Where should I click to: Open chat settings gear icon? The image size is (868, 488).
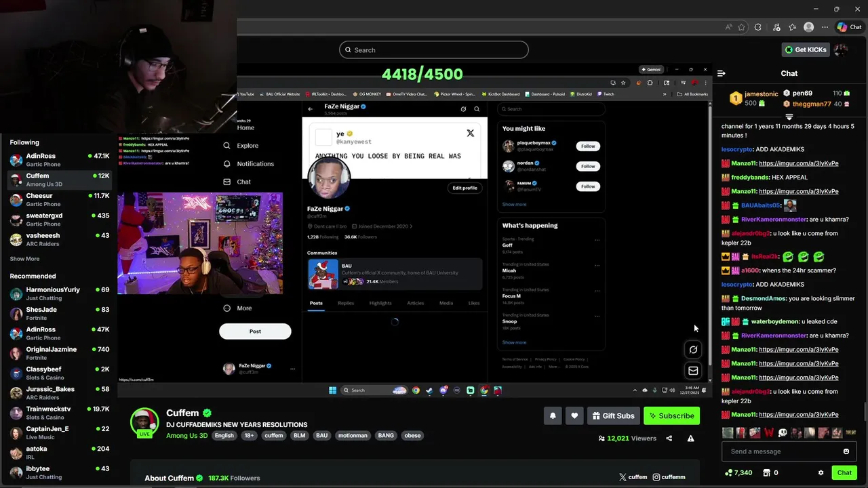[x=821, y=472]
